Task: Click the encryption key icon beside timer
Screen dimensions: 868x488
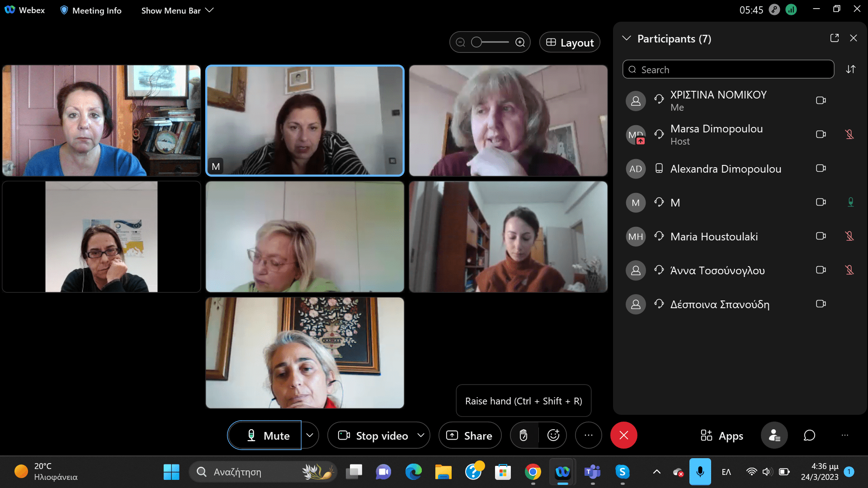Action: [x=774, y=9]
